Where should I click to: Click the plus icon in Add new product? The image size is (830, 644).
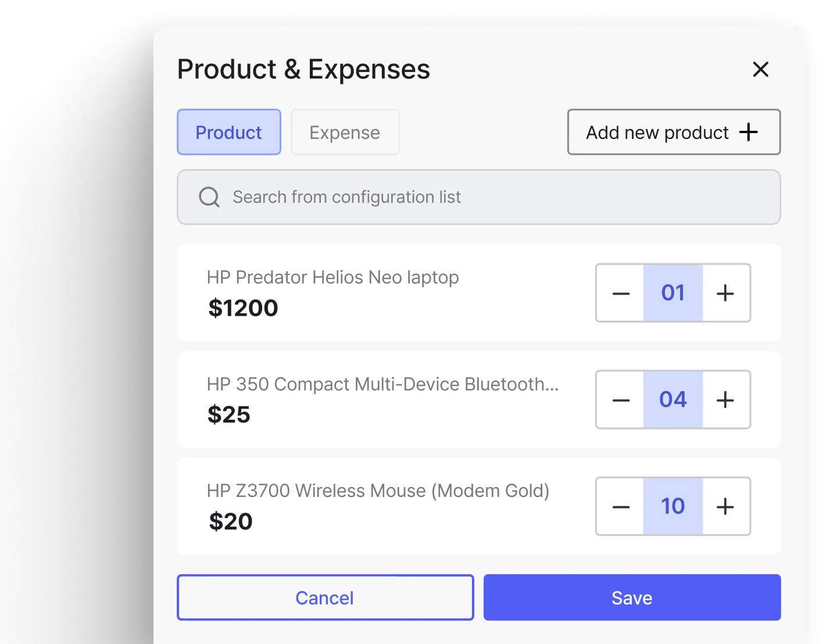click(749, 133)
